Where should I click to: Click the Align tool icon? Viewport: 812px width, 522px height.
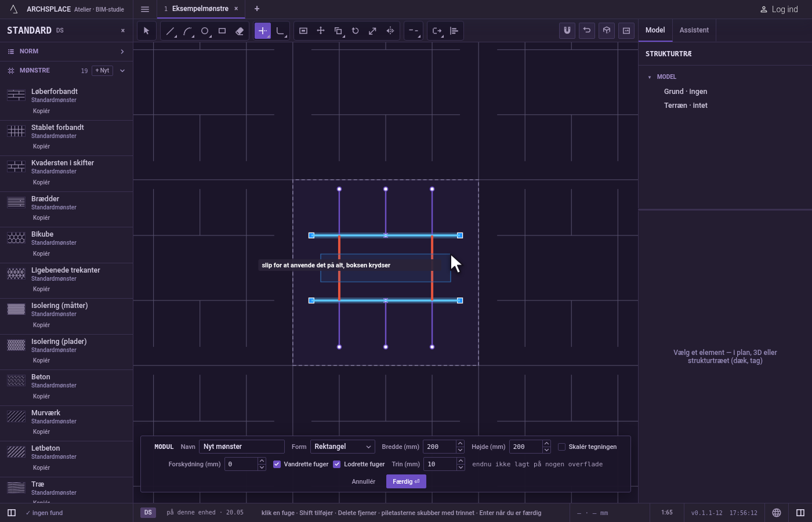click(454, 31)
